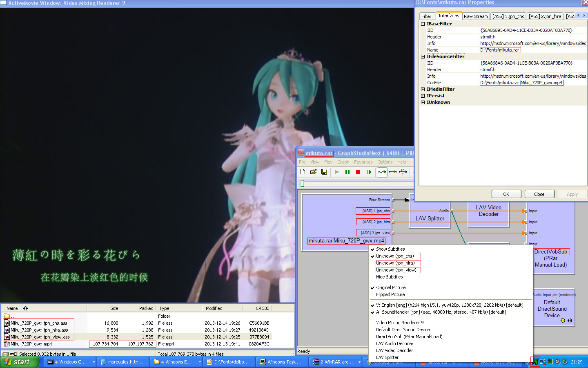This screenshot has width=588, height=368.
Task: Click the Miku_720P_gwx.jpn_hira.ass file icon
Action: click(x=7, y=330)
